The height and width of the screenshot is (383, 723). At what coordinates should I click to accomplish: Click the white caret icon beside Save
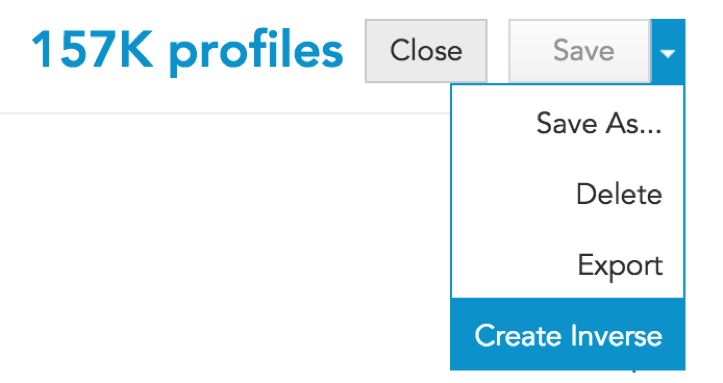[668, 54]
